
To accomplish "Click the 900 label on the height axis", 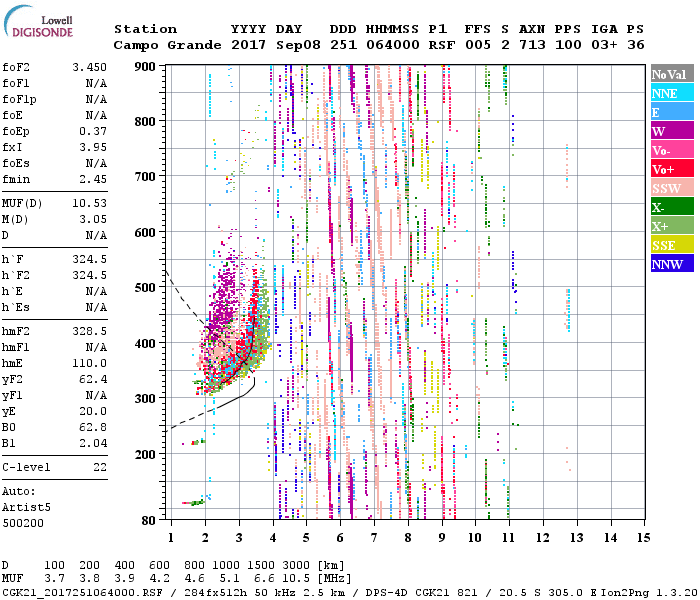I will (x=145, y=66).
